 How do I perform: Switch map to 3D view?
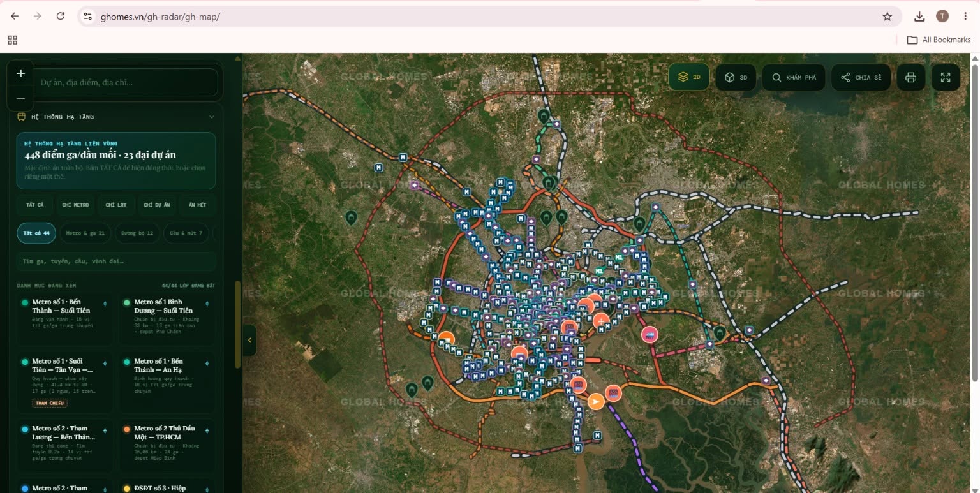[x=736, y=77]
